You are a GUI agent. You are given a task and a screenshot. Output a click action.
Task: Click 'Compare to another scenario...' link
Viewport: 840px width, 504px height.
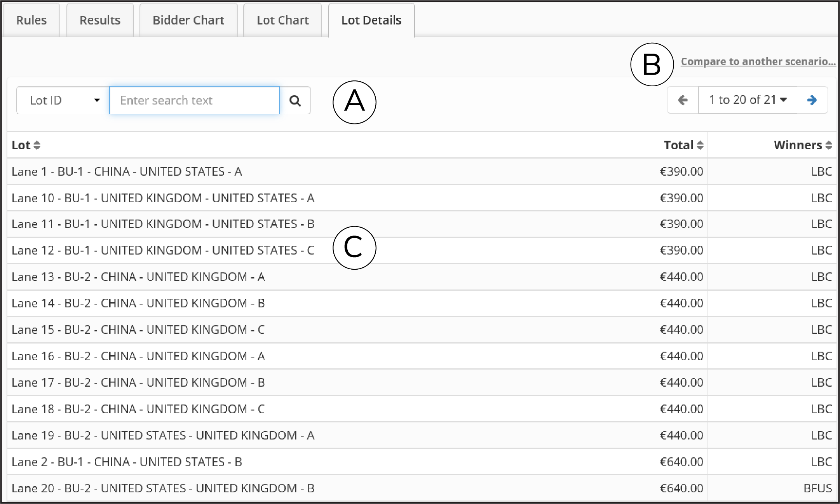tap(758, 62)
